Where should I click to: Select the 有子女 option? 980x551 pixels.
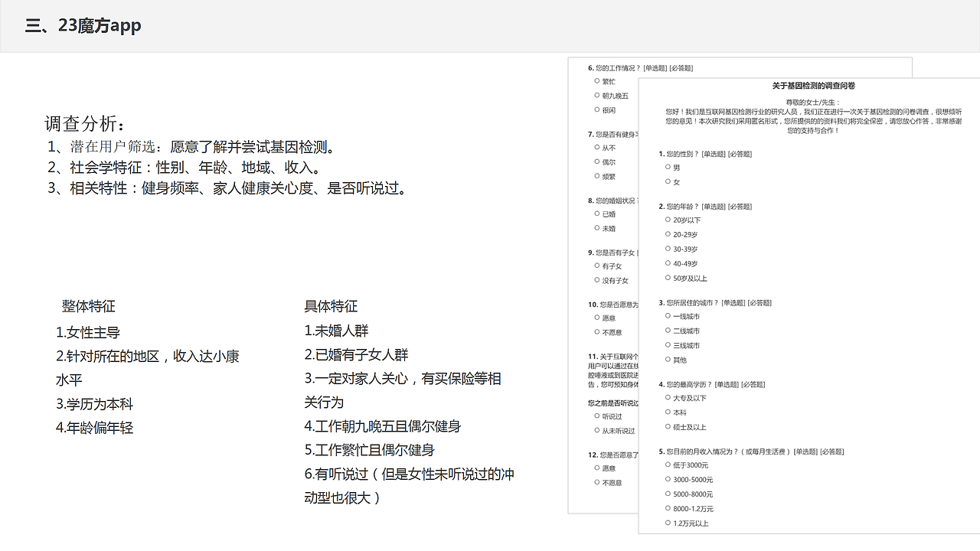click(597, 266)
